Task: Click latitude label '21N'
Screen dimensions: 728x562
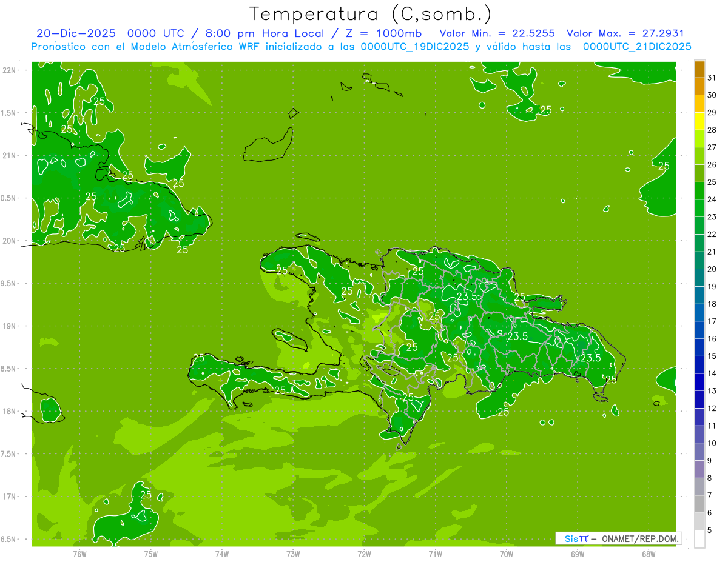Action: coord(9,155)
